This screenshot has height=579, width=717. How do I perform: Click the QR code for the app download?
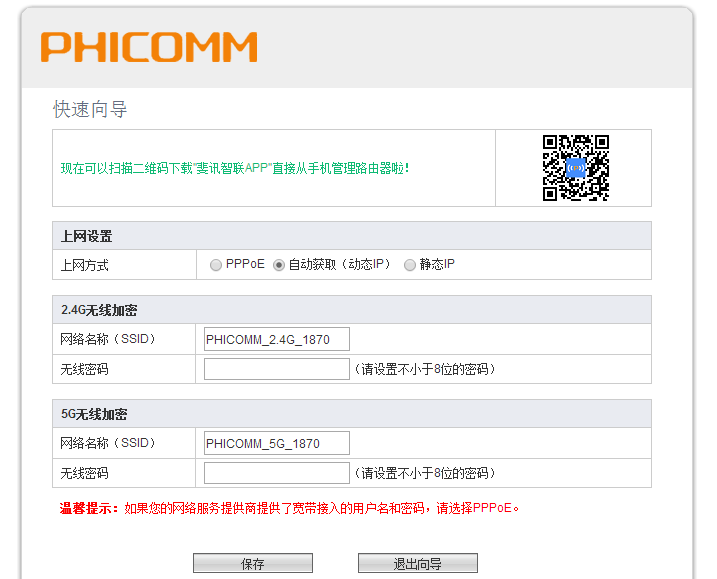576,168
